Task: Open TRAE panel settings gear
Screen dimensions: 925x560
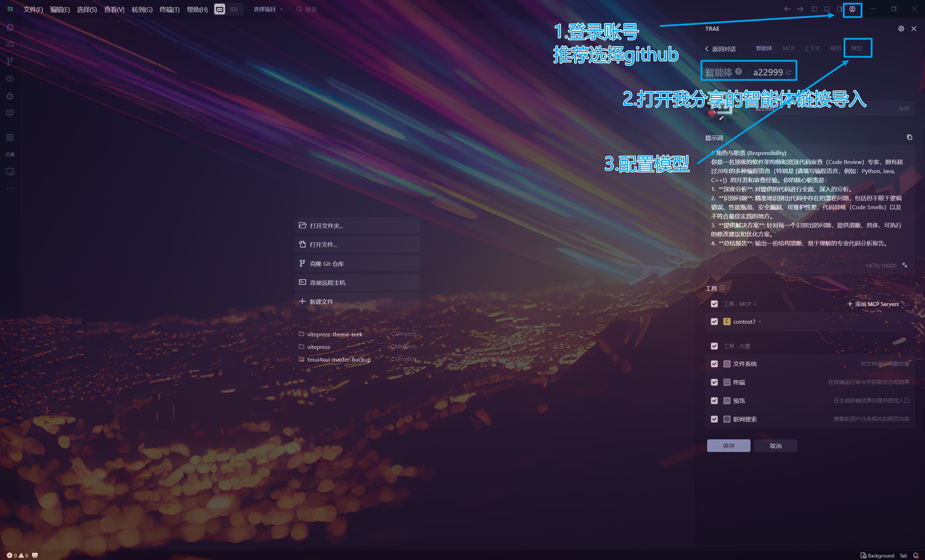Action: tap(901, 29)
